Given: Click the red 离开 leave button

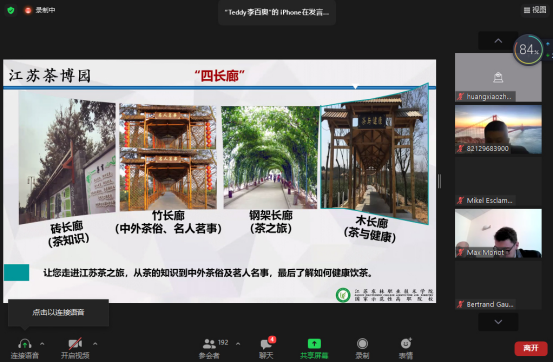Looking at the screenshot, I should (531, 348).
